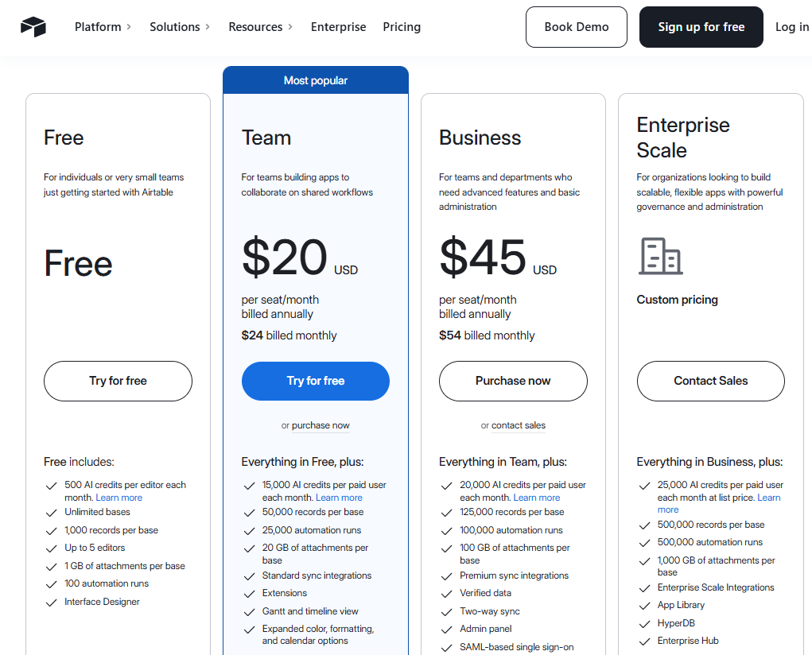The width and height of the screenshot is (812, 655).
Task: Click 'Expanded color, formatting' feature text
Action: [318, 635]
